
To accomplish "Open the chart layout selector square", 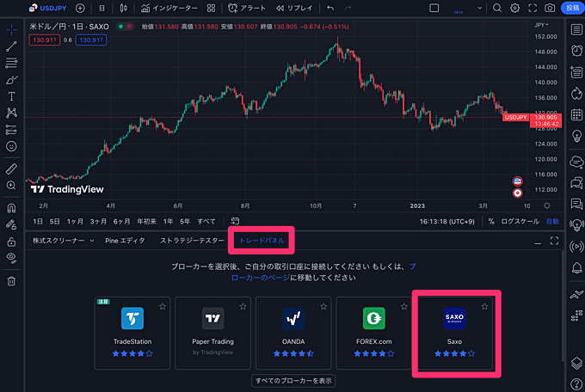I will [434, 9].
